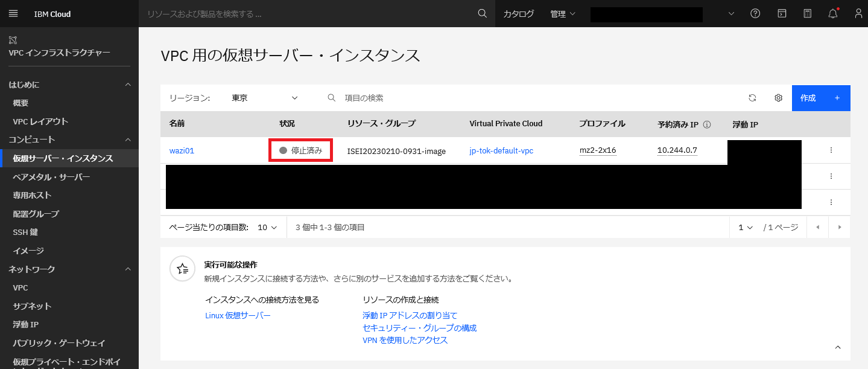The image size is (868, 369).
Task: Collapse the 実行可能な操作 panel chevron
Action: click(x=838, y=347)
